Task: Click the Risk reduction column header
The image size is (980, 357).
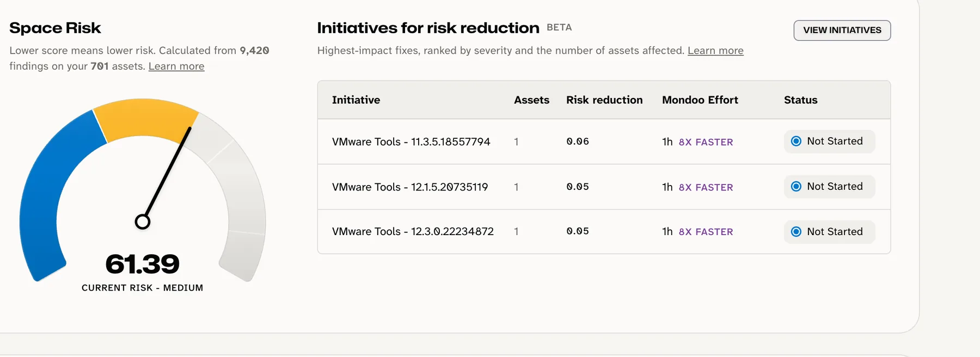Action: pos(604,100)
